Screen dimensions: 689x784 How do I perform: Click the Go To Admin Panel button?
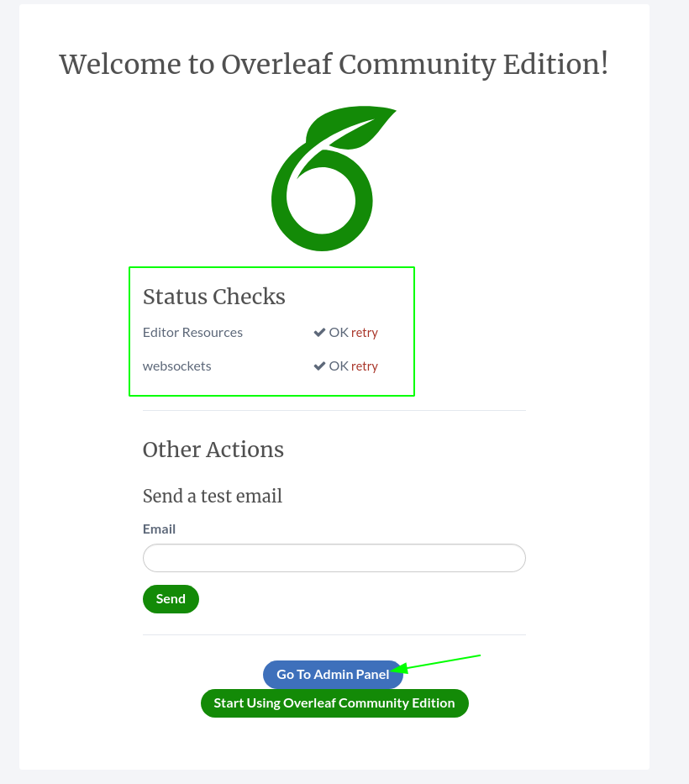point(333,675)
